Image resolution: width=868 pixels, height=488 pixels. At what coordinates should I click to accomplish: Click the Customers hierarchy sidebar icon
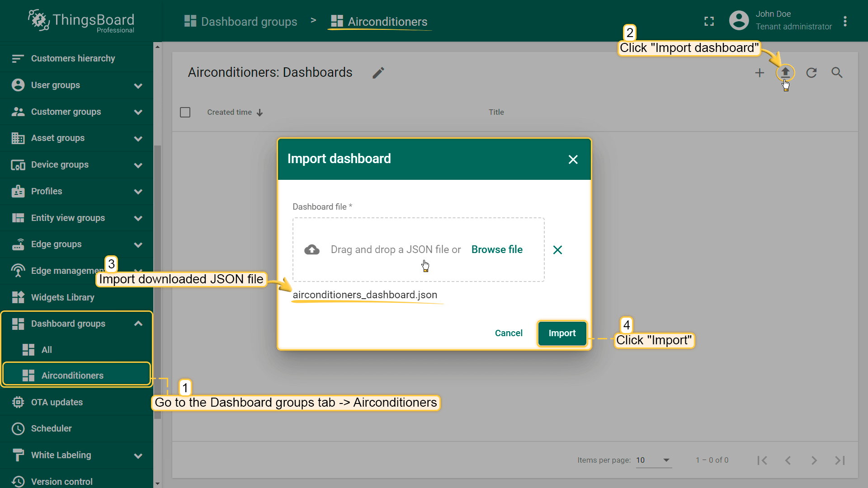tap(18, 58)
